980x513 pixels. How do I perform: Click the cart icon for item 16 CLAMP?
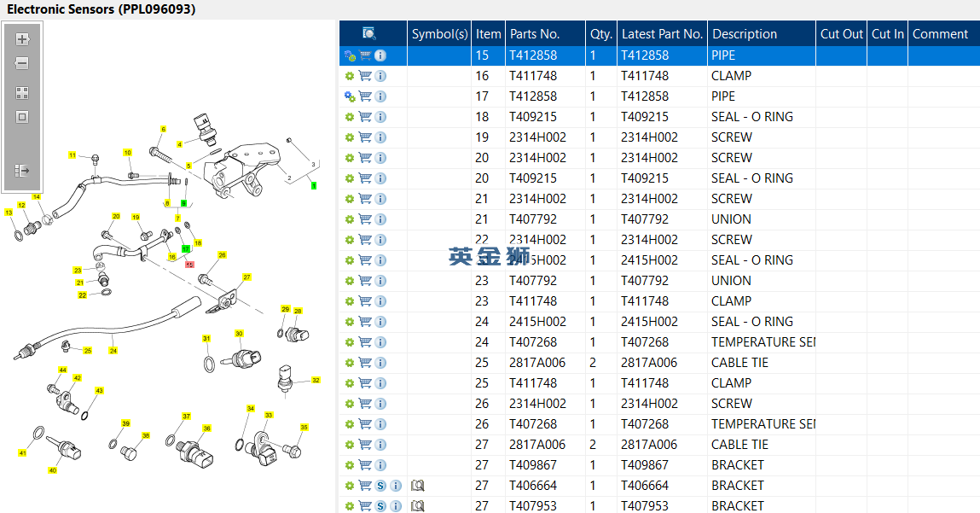366,76
